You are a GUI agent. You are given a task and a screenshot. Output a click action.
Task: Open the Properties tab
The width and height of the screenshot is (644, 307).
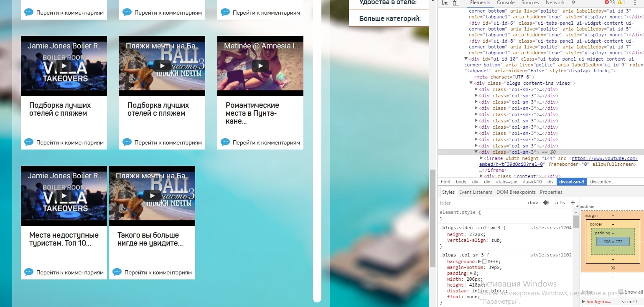click(x=551, y=192)
